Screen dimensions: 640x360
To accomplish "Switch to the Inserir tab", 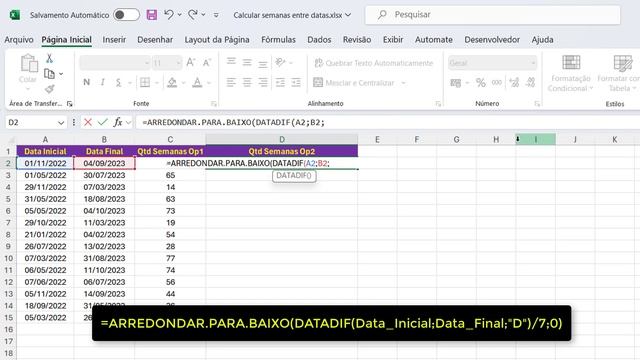I will coord(114,40).
